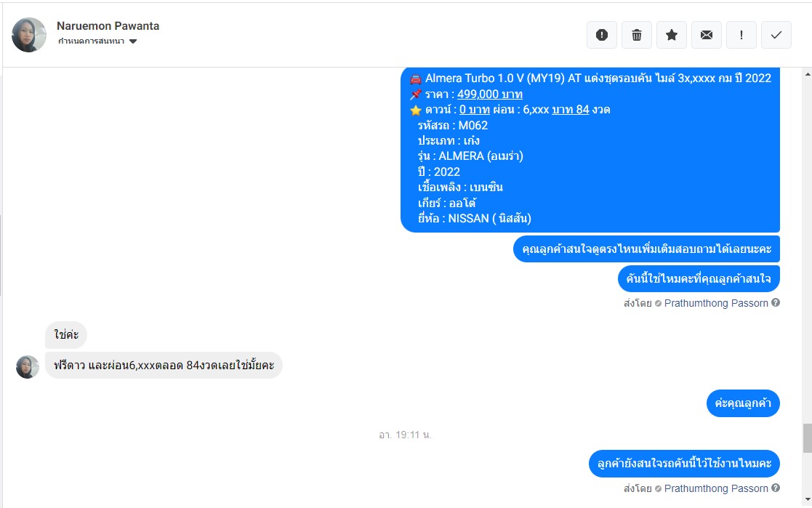Click the 0 บาท down payment link

[x=475, y=110]
